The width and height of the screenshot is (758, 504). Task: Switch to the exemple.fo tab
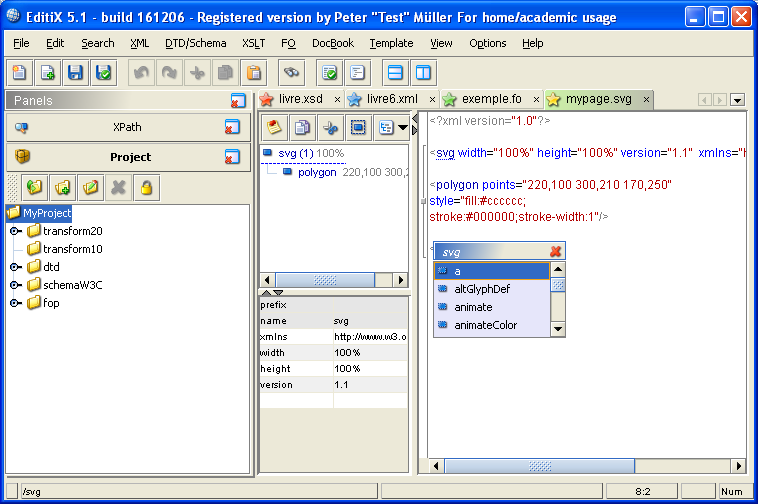[x=491, y=99]
